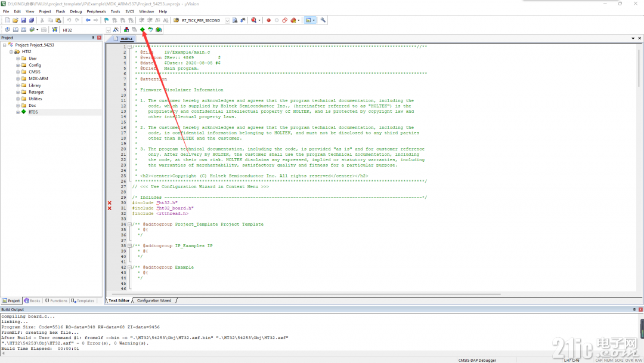
Task: Save the current file
Action: tap(23, 20)
